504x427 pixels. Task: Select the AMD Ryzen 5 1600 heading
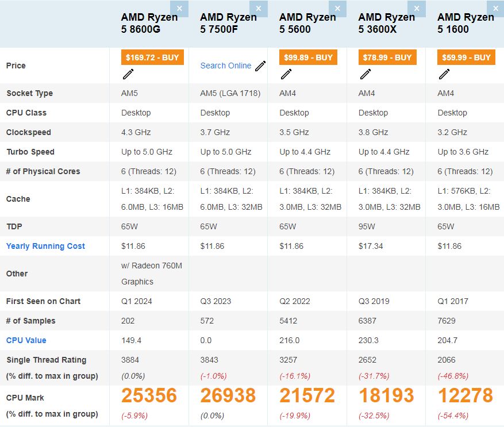[465, 23]
